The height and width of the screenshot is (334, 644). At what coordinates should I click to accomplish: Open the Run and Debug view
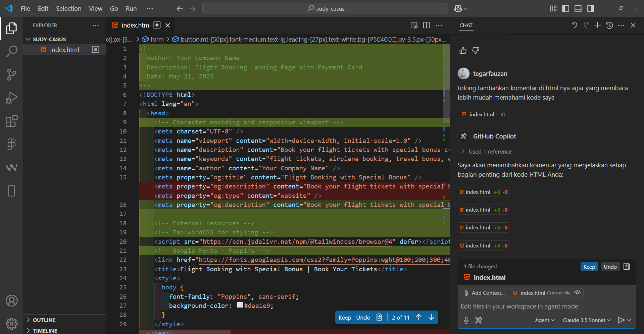[12, 98]
